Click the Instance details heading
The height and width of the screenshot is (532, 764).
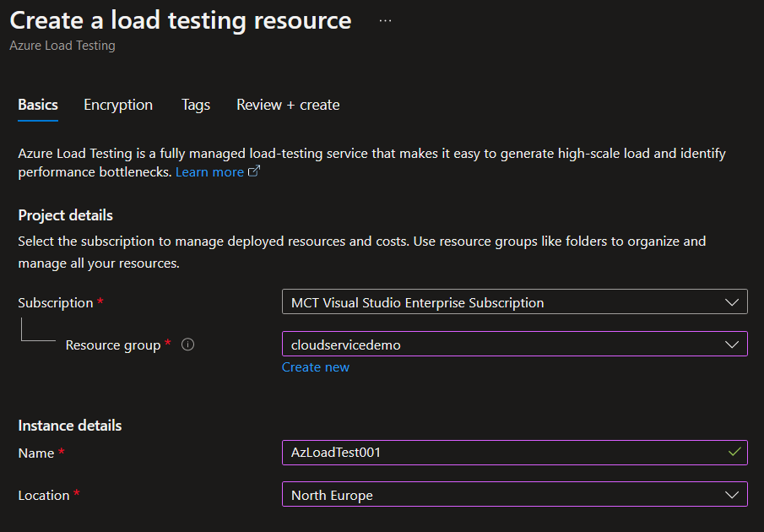(70, 426)
